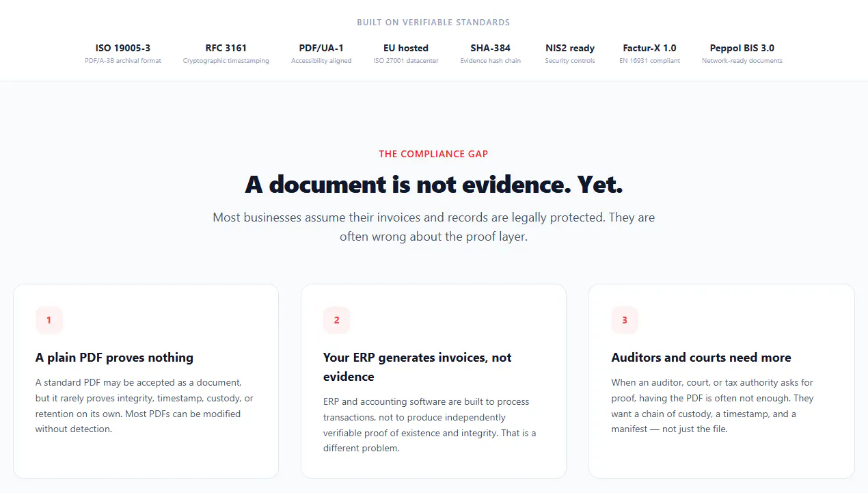The image size is (868, 493).
Task: Select the Peppol BIS 3.0 label
Action: pos(742,48)
